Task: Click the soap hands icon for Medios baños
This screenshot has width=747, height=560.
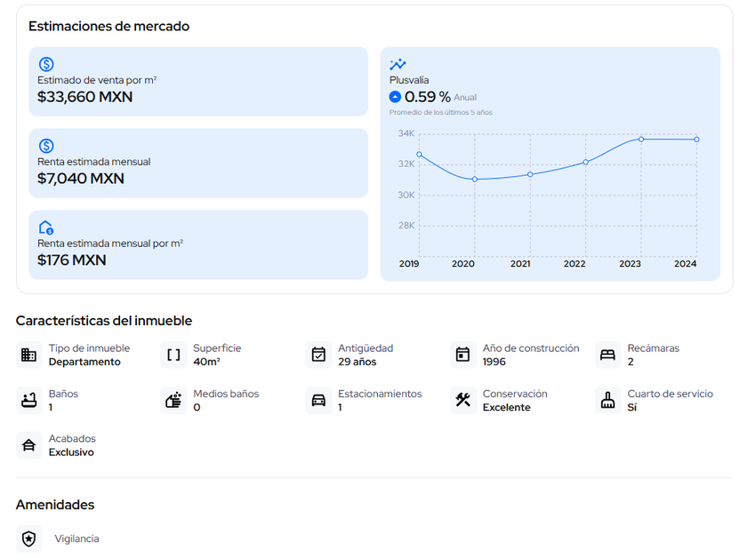Action: tap(173, 400)
